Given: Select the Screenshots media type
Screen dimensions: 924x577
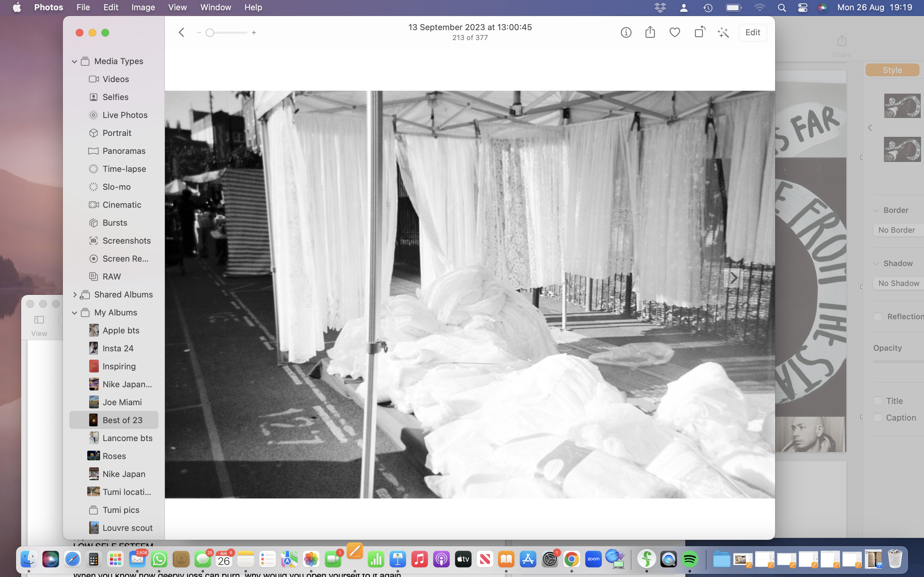Looking at the screenshot, I should pyautogui.click(x=126, y=241).
